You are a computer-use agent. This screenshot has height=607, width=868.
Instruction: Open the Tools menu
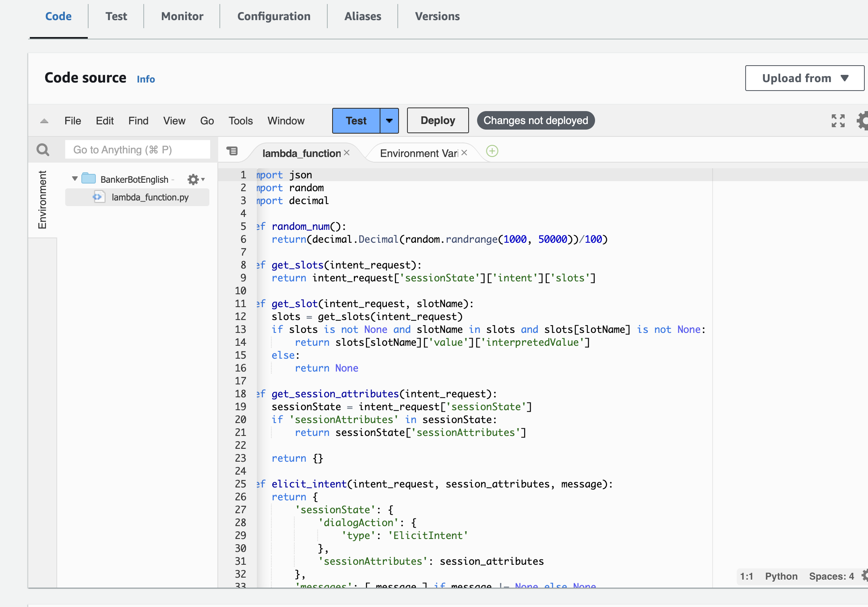(x=240, y=121)
